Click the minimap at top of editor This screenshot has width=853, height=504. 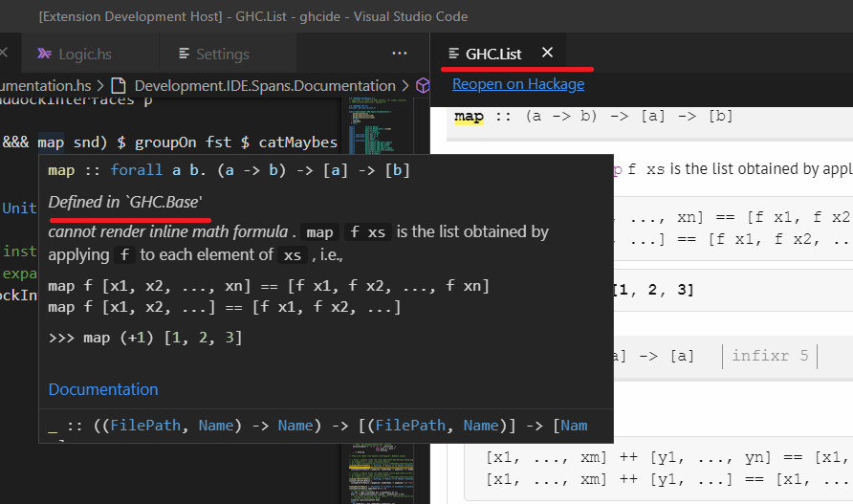click(379, 126)
